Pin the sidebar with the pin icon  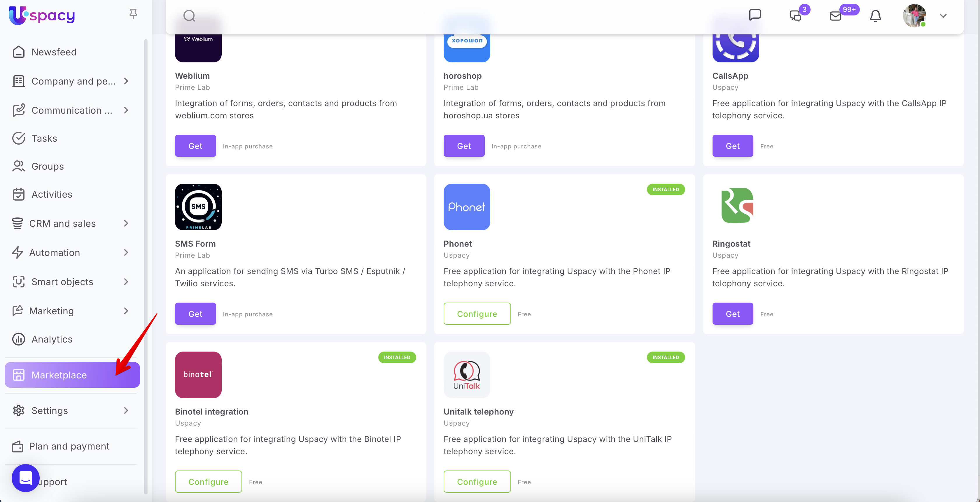[133, 14]
